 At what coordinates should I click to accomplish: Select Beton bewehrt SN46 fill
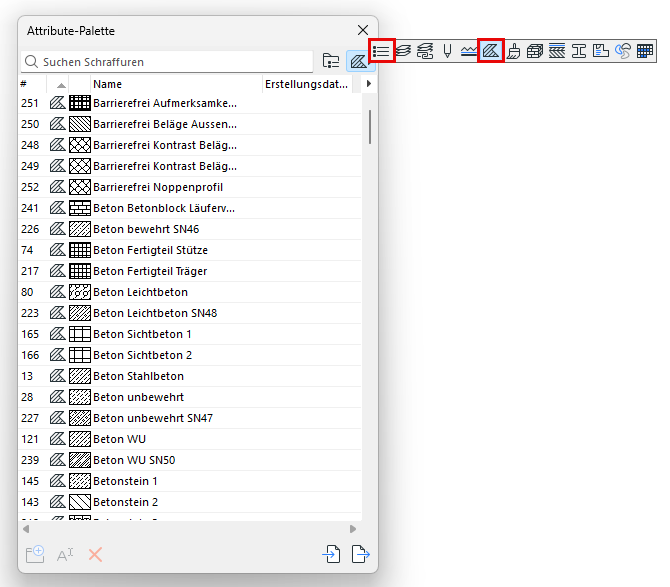click(x=190, y=229)
